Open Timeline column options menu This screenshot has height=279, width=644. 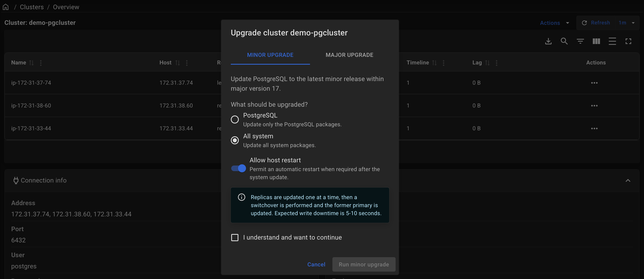(x=444, y=63)
